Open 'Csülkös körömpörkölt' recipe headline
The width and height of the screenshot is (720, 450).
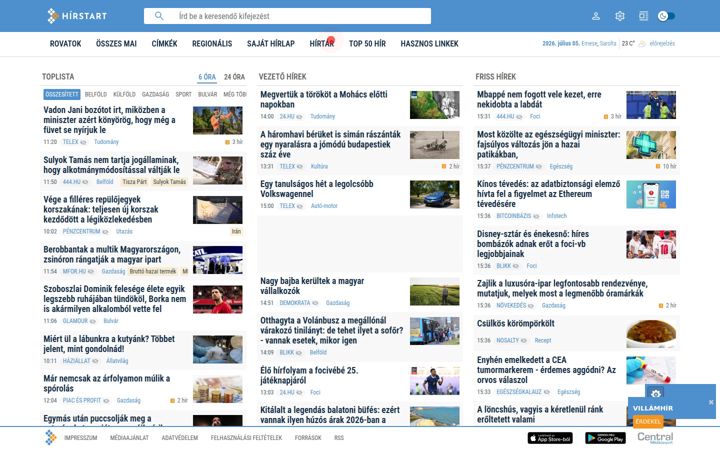pos(515,323)
